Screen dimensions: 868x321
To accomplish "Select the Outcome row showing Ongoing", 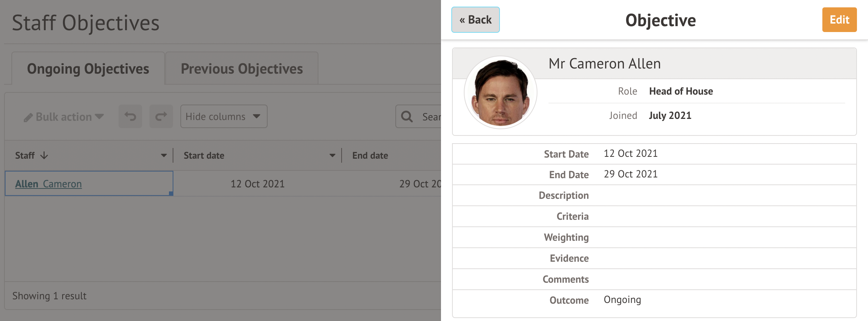I will [x=622, y=300].
